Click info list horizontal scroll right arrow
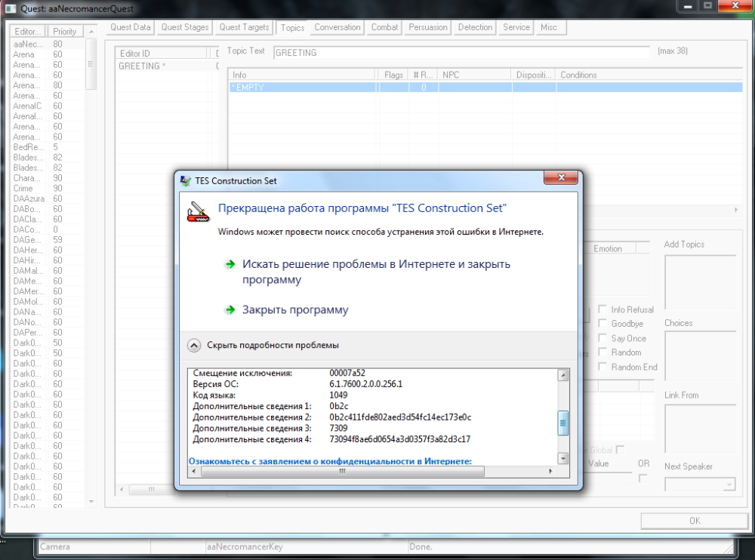Image resolution: width=755 pixels, height=560 pixels. tap(735, 210)
